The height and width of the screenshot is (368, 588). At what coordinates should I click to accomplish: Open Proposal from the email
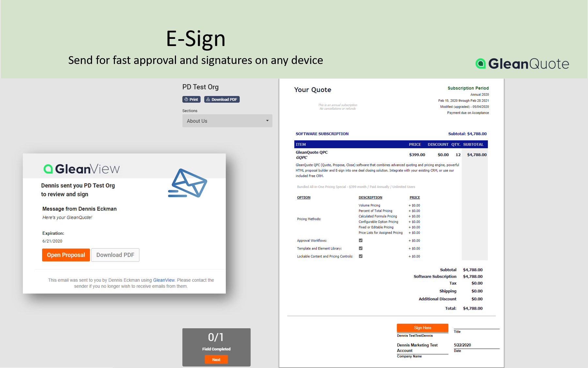(66, 255)
